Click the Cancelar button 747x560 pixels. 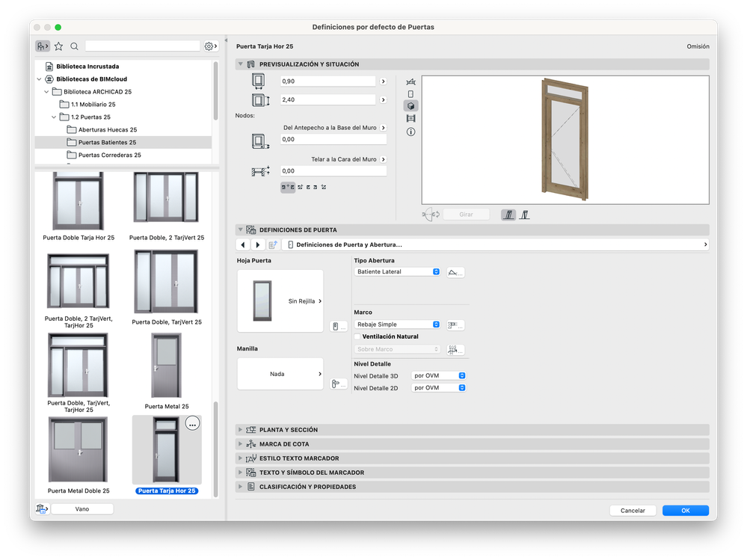[633, 511]
